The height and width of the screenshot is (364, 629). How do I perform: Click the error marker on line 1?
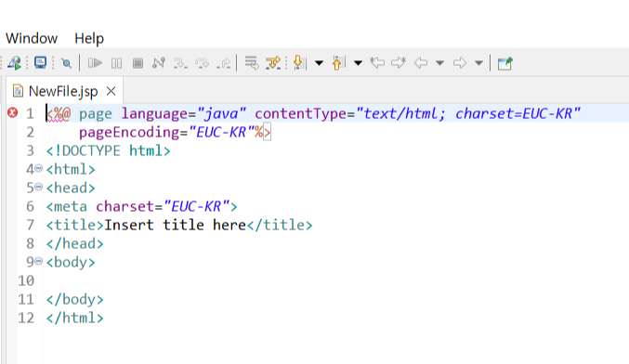(x=12, y=112)
